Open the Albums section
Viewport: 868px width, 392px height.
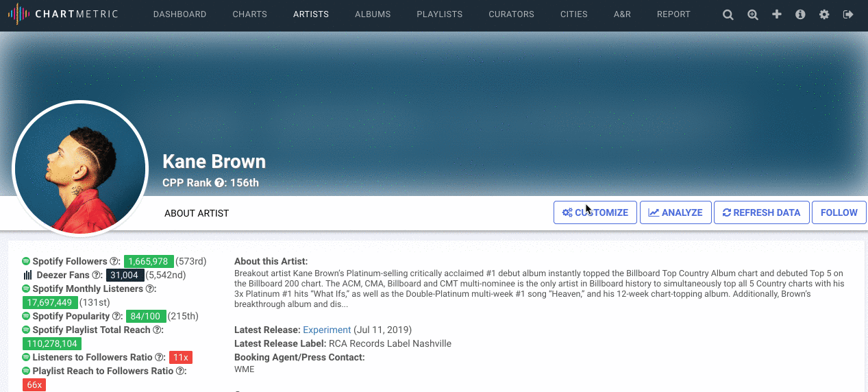(x=373, y=14)
